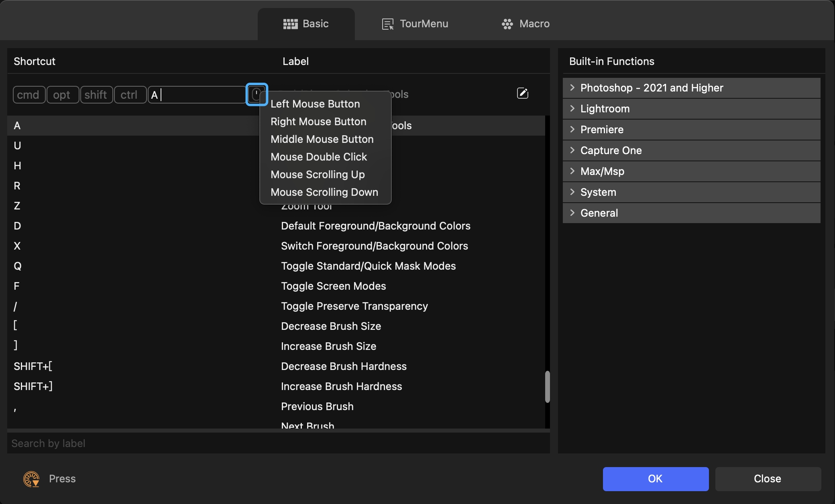Image resolution: width=835 pixels, height=504 pixels.
Task: Switch to the Basic tab
Action: 306,24
